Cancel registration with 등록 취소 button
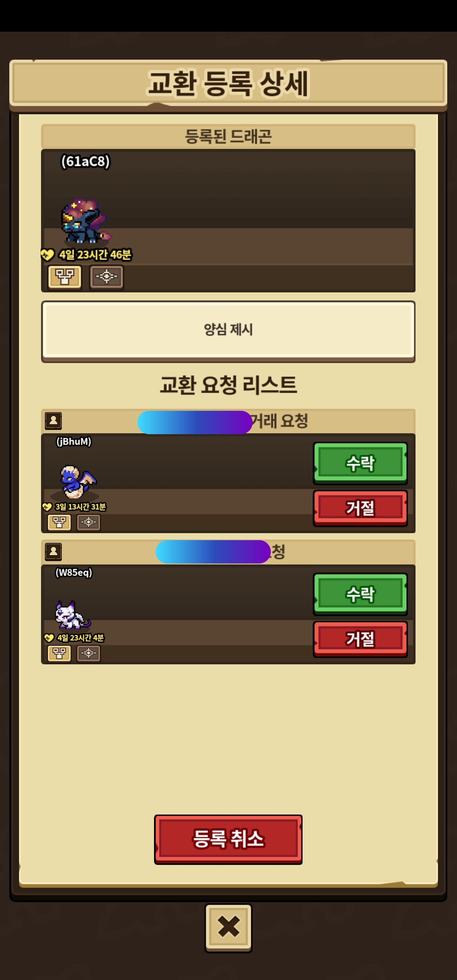 [228, 840]
